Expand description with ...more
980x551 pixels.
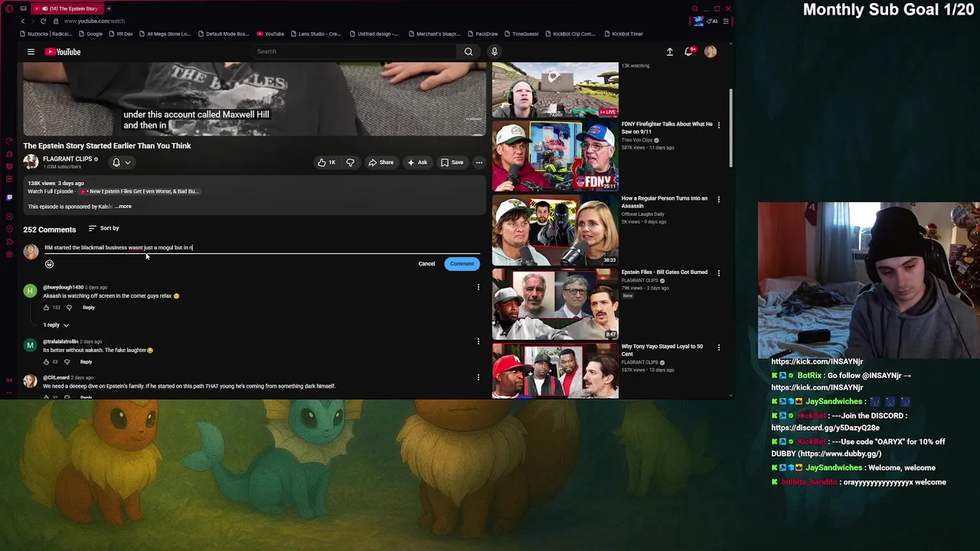point(122,207)
